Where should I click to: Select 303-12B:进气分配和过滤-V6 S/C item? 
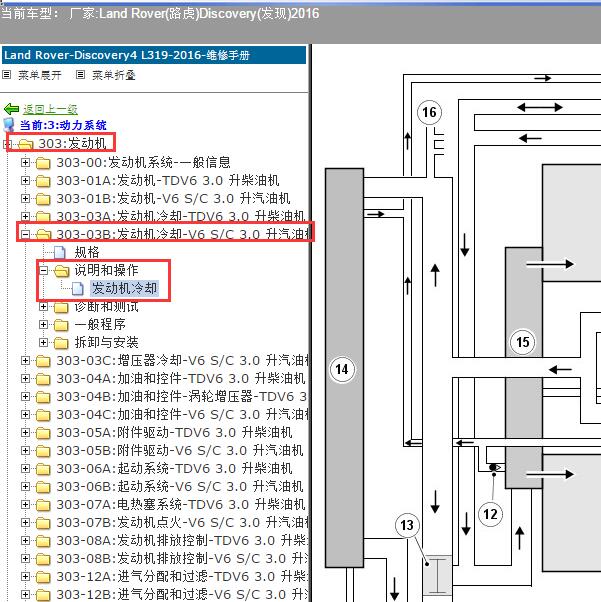[x=182, y=595]
